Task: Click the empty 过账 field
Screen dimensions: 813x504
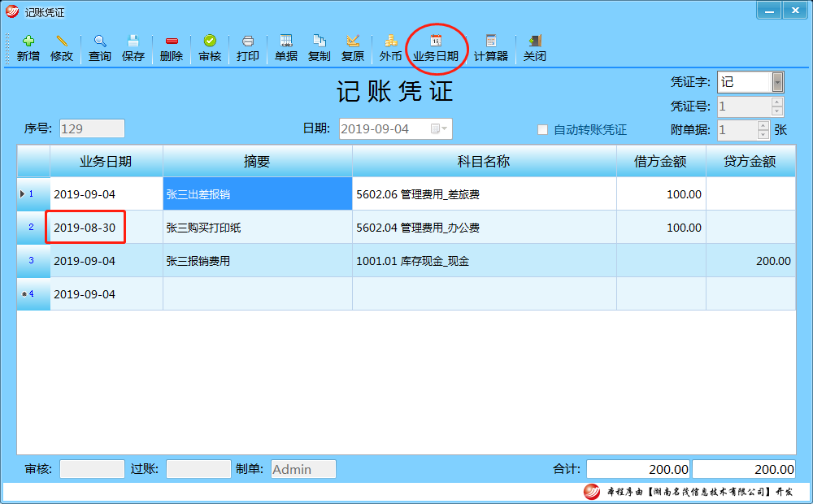Action: click(x=198, y=469)
